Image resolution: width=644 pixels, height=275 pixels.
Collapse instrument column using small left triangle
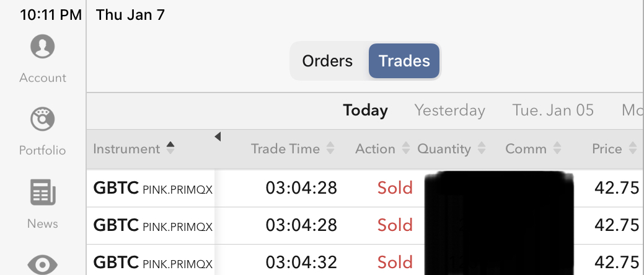[x=218, y=137]
